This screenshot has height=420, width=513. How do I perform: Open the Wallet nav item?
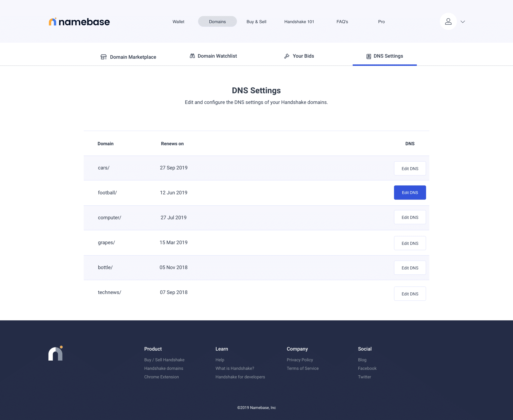(x=178, y=22)
